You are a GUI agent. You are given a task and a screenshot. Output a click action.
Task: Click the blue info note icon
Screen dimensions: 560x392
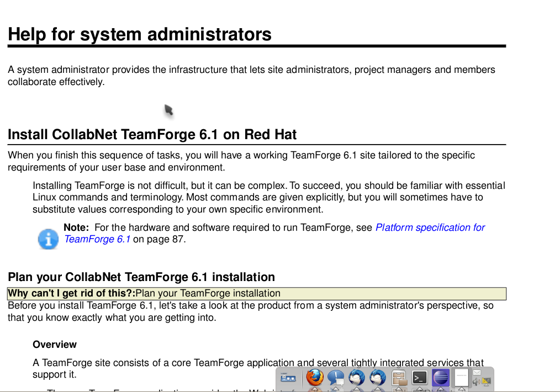point(48,239)
